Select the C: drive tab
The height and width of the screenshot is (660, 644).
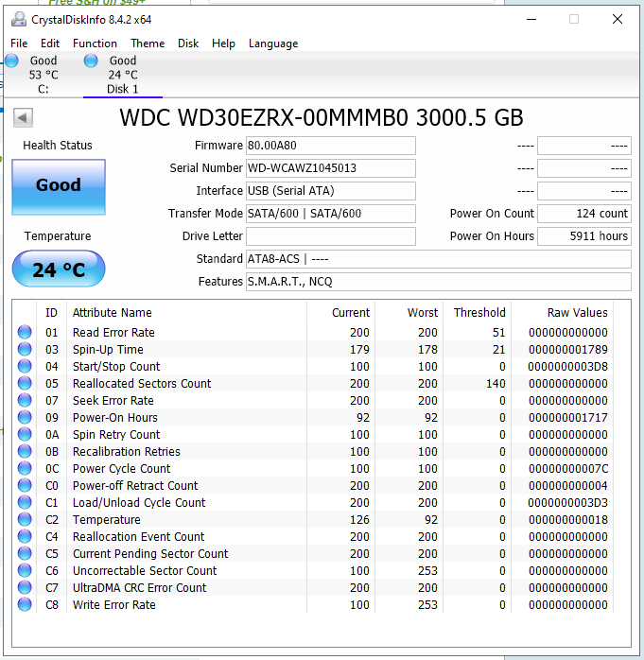coord(43,75)
